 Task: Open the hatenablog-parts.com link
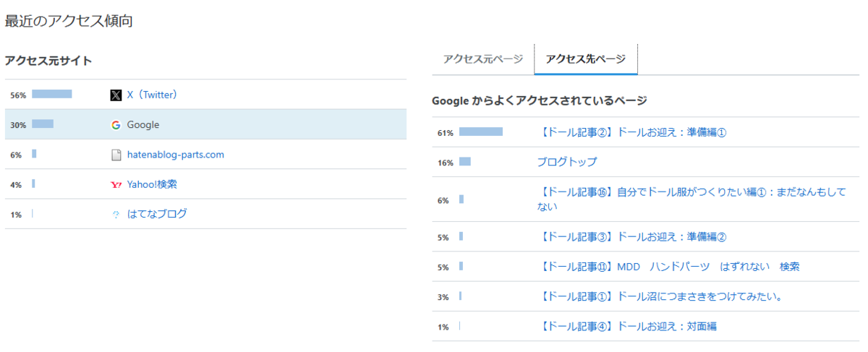pos(176,155)
